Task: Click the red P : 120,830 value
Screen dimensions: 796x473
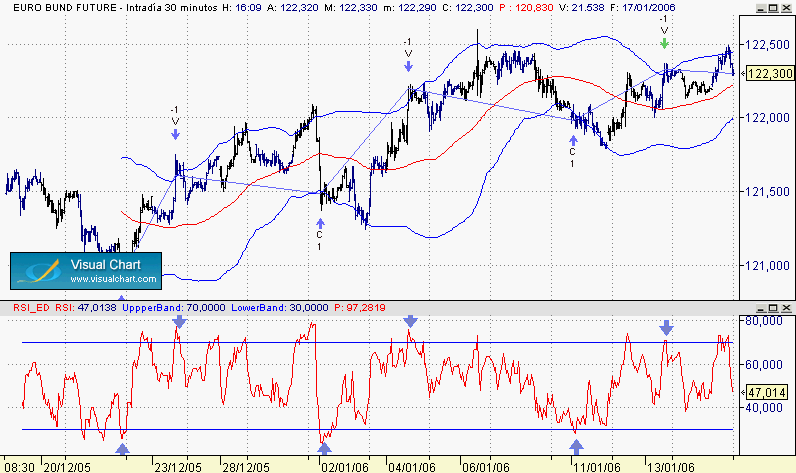Action: pos(526,8)
